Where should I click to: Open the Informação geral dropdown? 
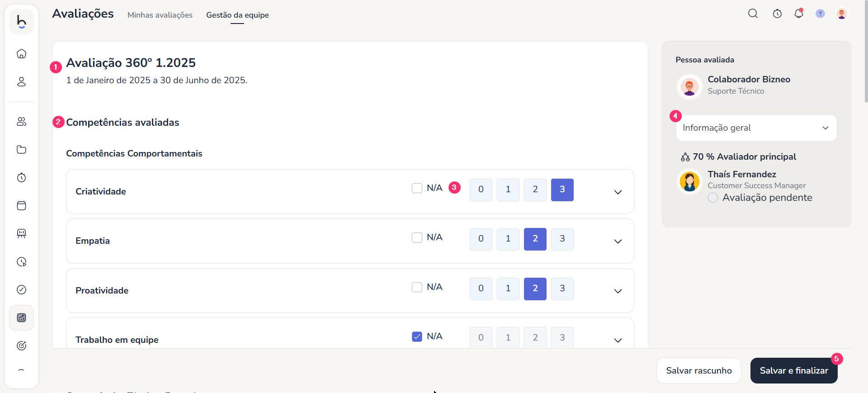pos(756,128)
